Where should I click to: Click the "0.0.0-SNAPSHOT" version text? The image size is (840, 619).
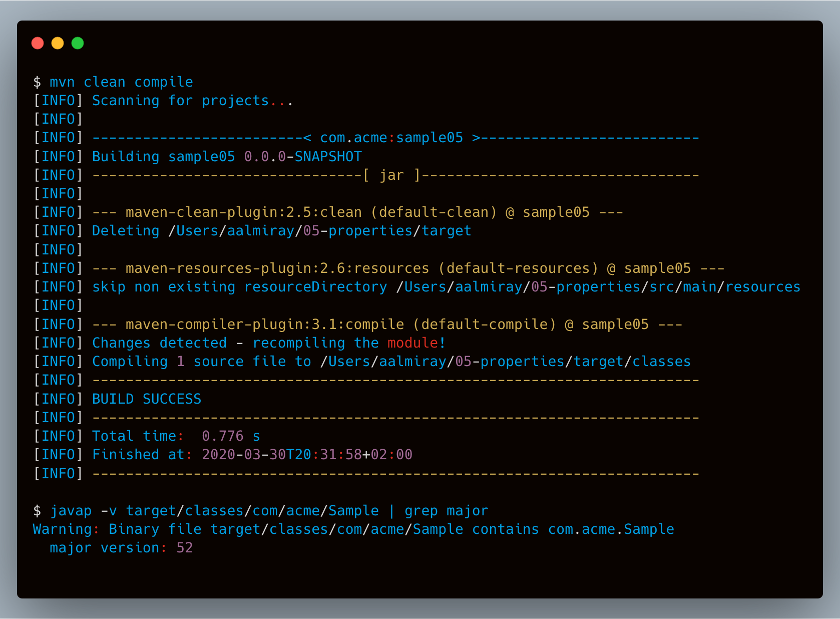pos(302,157)
